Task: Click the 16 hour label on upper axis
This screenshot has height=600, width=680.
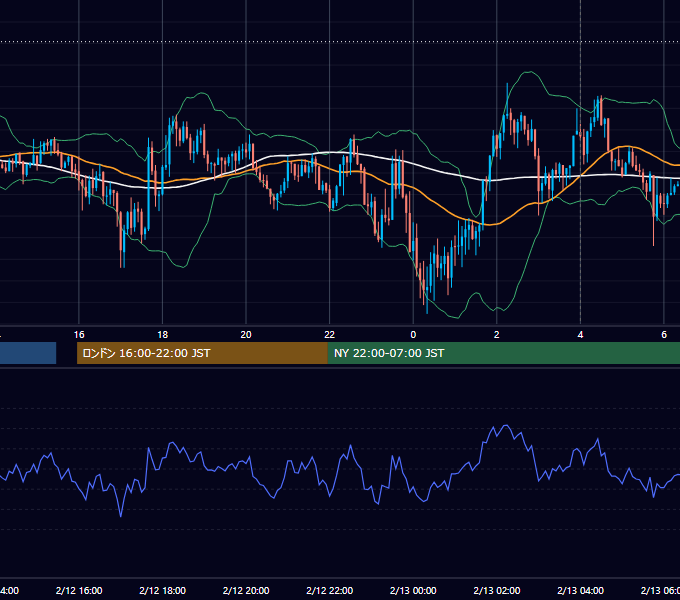Action: pos(79,335)
